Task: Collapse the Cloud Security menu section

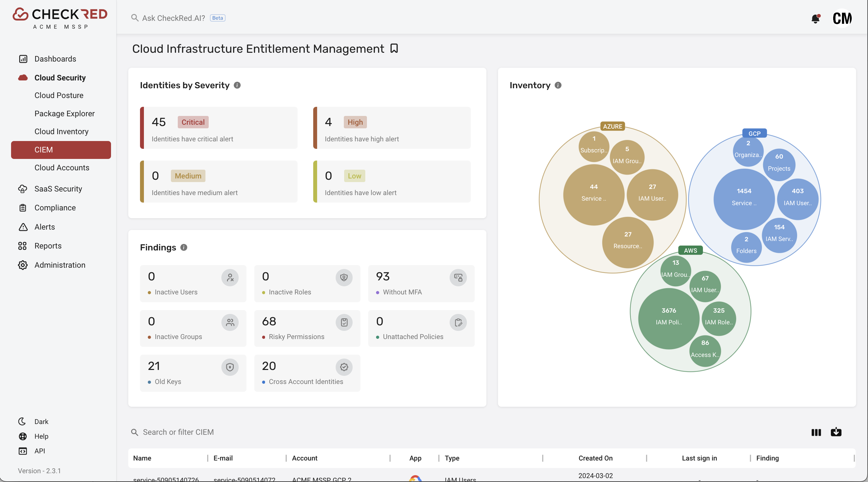Action: 60,78
